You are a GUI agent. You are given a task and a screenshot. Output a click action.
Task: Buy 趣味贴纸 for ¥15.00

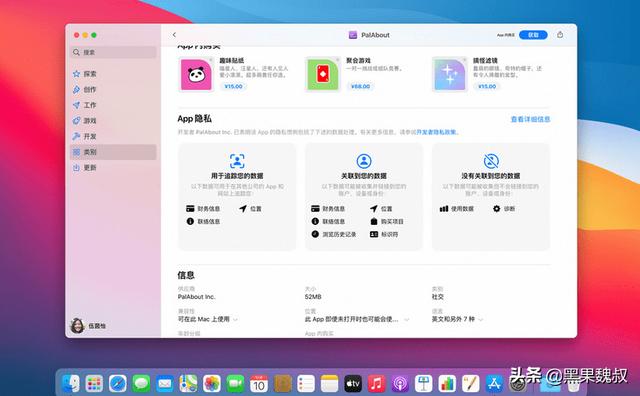click(233, 87)
